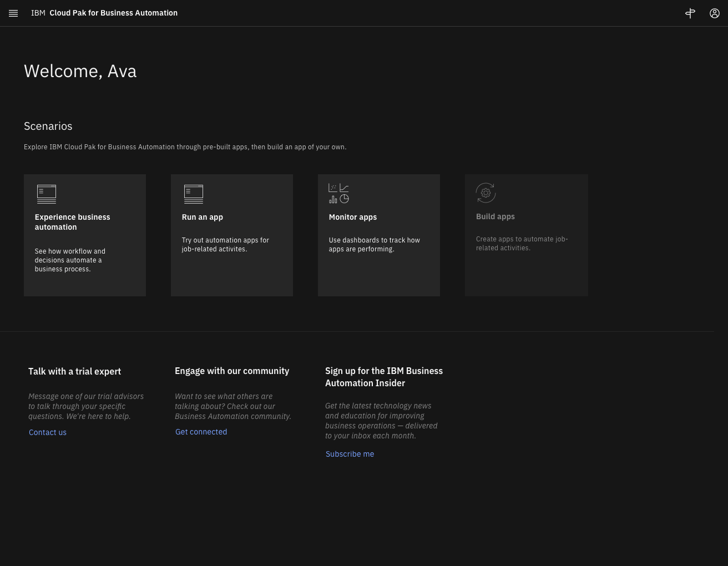This screenshot has height=566, width=728.
Task: Open the Experience business automation tile
Action: (x=85, y=235)
